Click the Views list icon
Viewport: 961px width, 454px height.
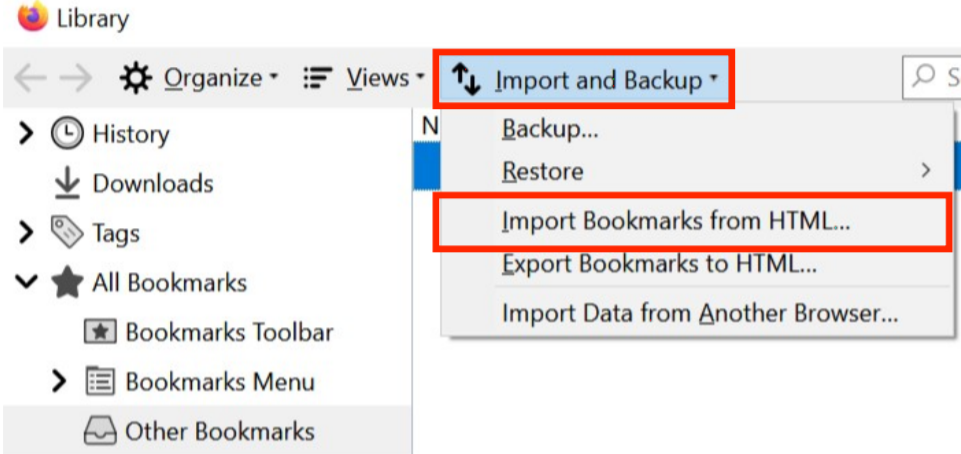point(317,78)
